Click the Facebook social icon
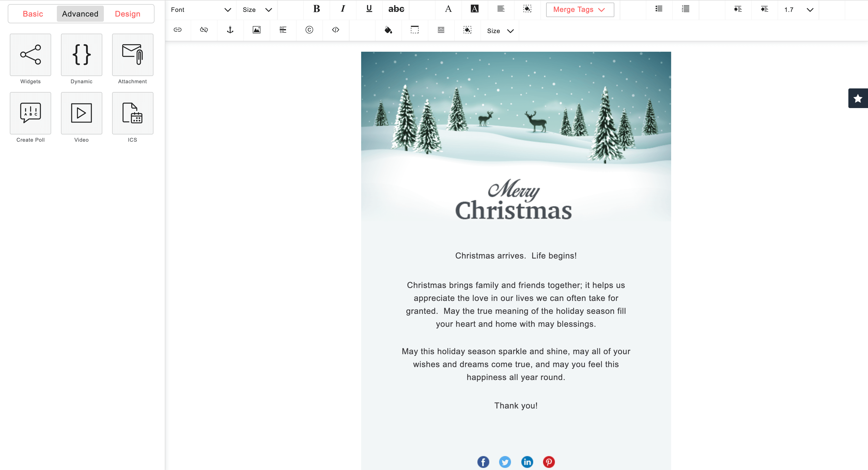Image resolution: width=868 pixels, height=470 pixels. pyautogui.click(x=483, y=461)
